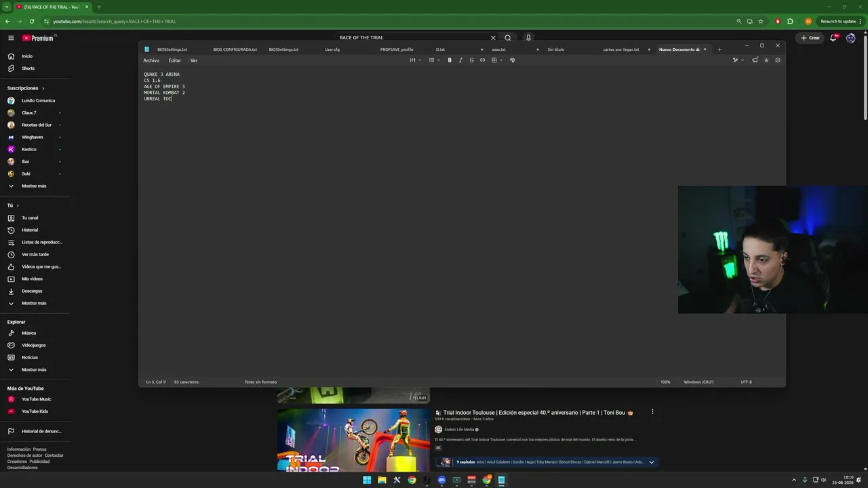This screenshot has height=488, width=868.
Task: Open the Chrome extensions puzzle icon
Action: 790,21
